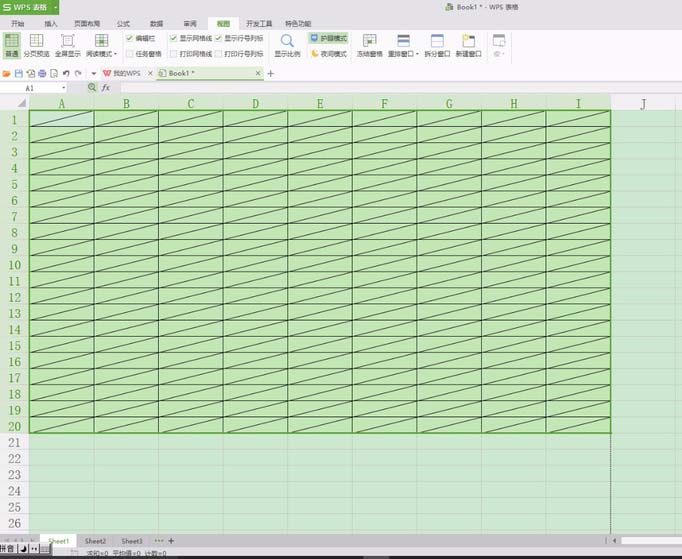This screenshot has height=559, width=682.
Task: Toggle the 护眼模式 eye protection button
Action: (x=328, y=38)
